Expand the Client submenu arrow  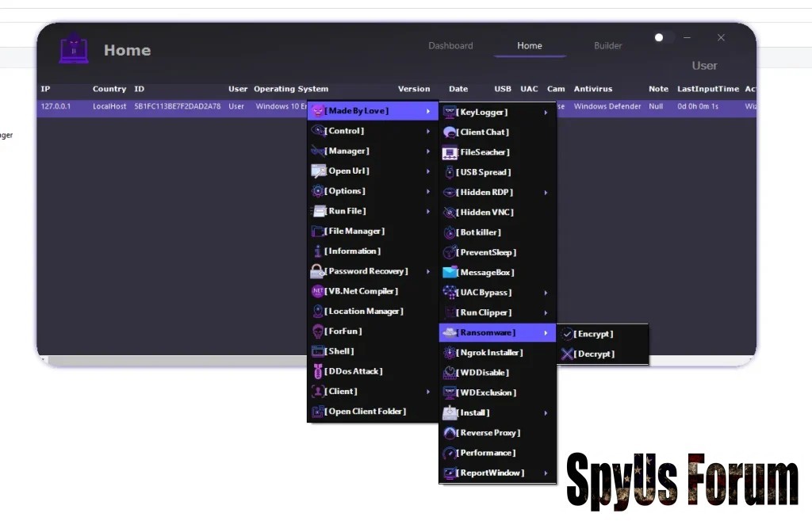pos(428,392)
